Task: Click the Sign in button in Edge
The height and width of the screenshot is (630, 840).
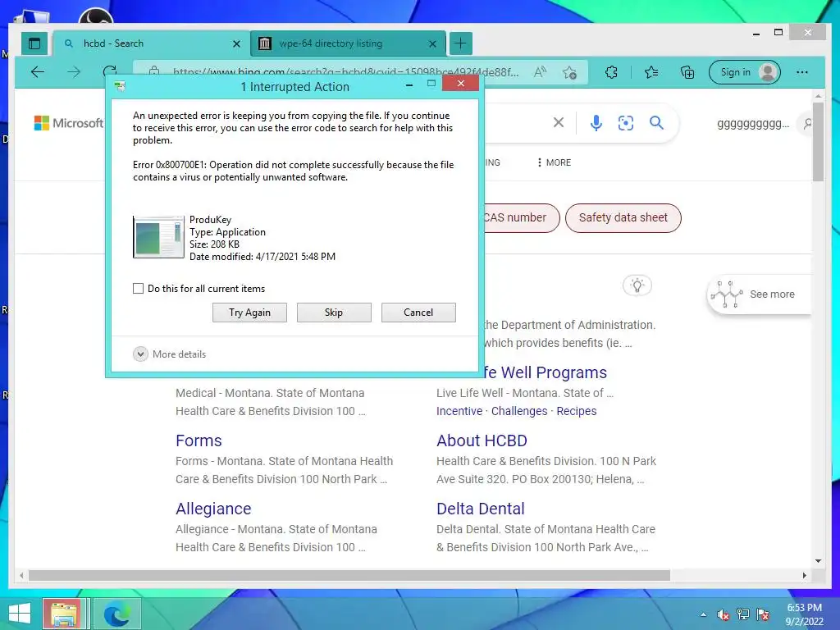Action: tap(745, 72)
